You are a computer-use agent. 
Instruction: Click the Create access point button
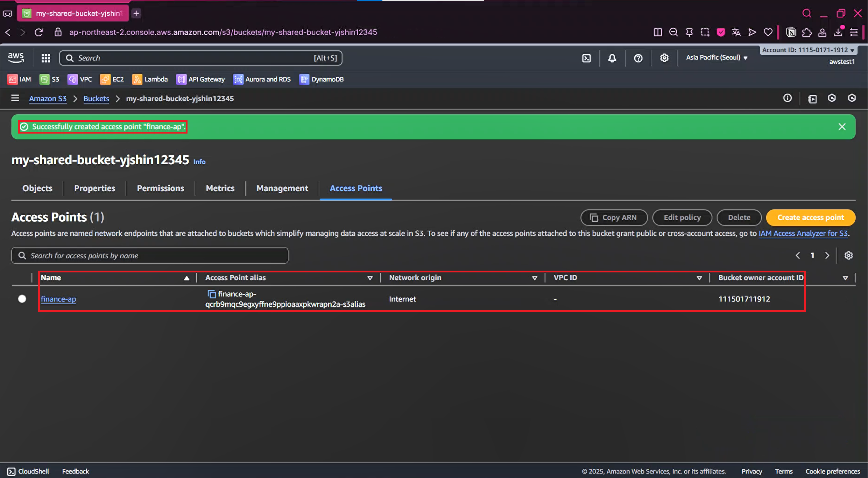click(x=810, y=217)
